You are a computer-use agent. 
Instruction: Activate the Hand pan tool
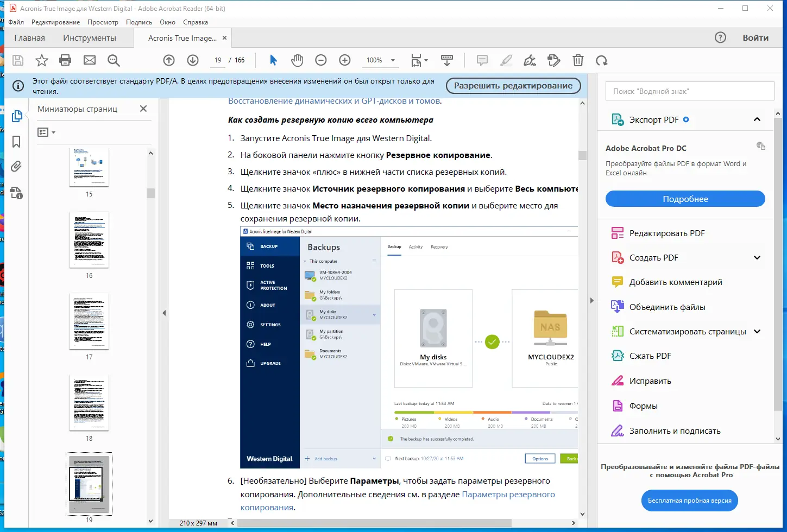pyautogui.click(x=297, y=60)
